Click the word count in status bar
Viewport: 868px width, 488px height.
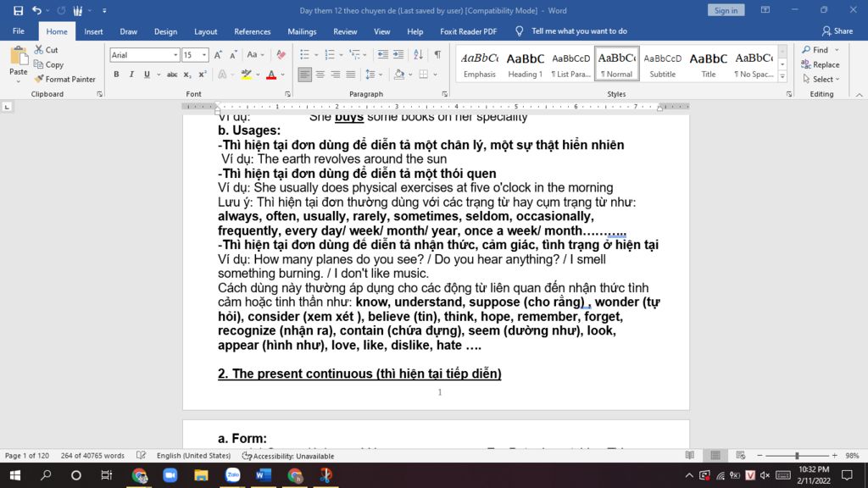point(92,455)
